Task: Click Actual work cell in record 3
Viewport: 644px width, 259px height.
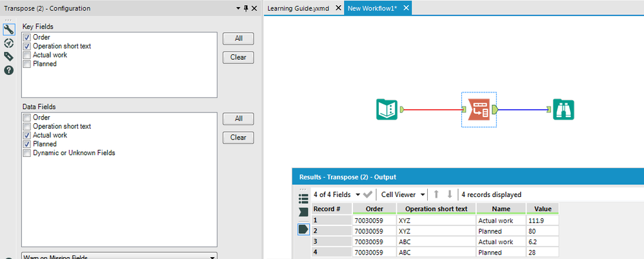Action: pos(501,242)
